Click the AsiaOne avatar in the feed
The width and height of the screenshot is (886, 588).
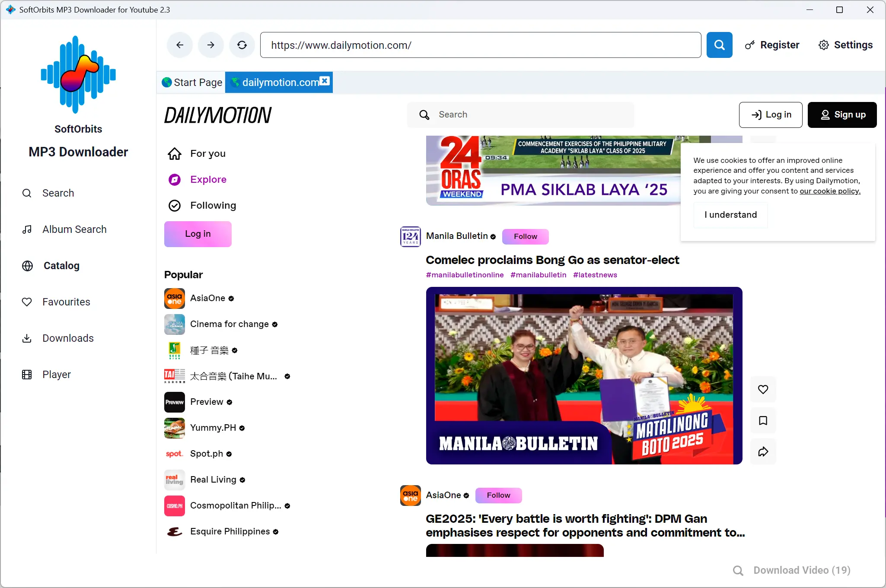(410, 496)
